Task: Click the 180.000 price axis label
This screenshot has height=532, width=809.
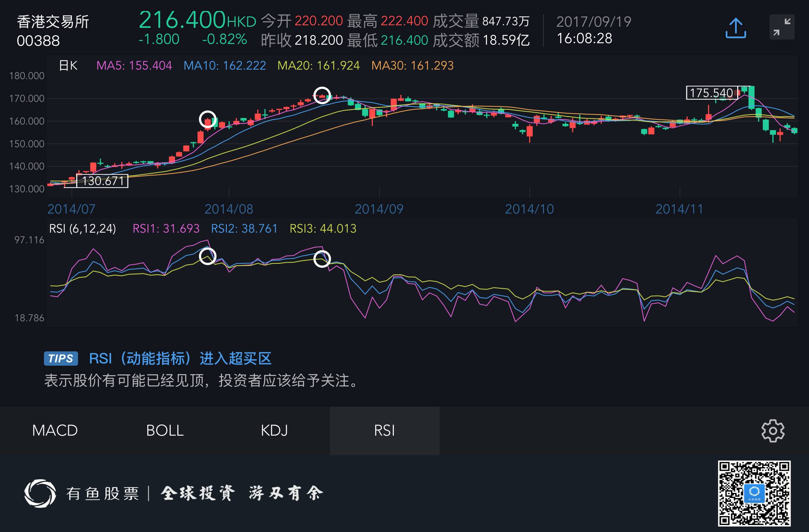Action: (27, 76)
